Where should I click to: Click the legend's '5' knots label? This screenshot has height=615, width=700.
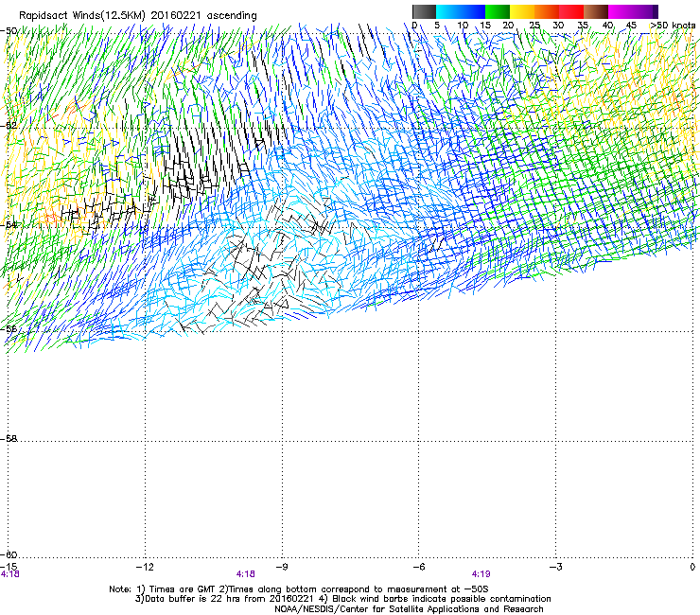pyautogui.click(x=437, y=26)
